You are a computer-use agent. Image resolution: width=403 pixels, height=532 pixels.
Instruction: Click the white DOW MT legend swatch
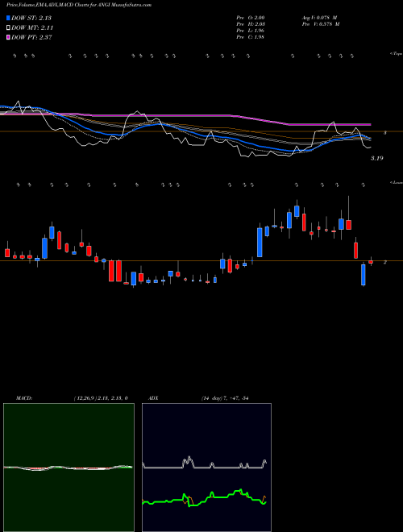pyautogui.click(x=9, y=28)
